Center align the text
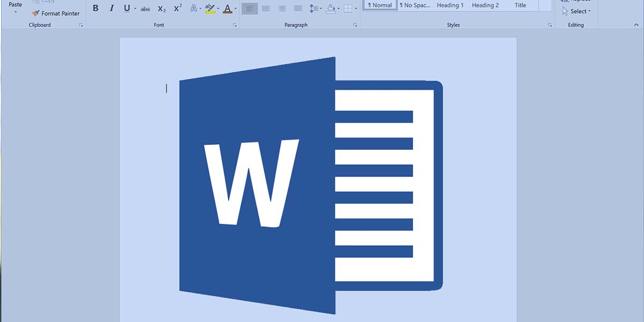Image resolution: width=644 pixels, height=322 pixels. (x=266, y=9)
